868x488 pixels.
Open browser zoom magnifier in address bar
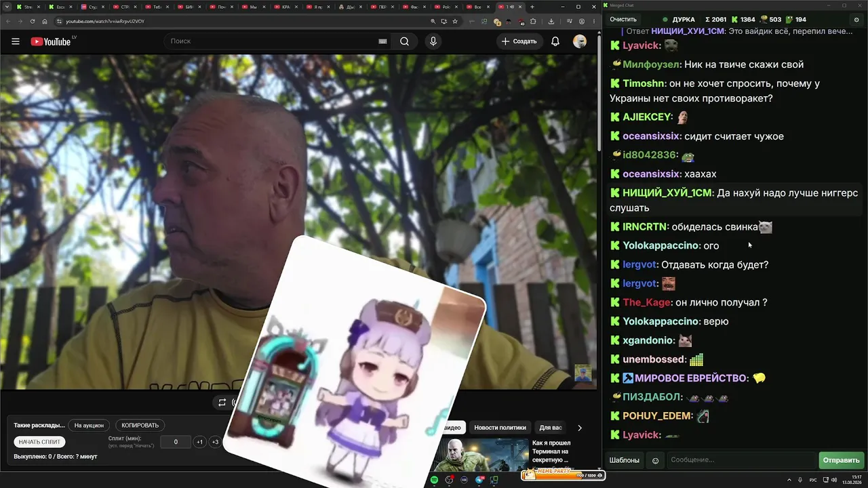433,21
